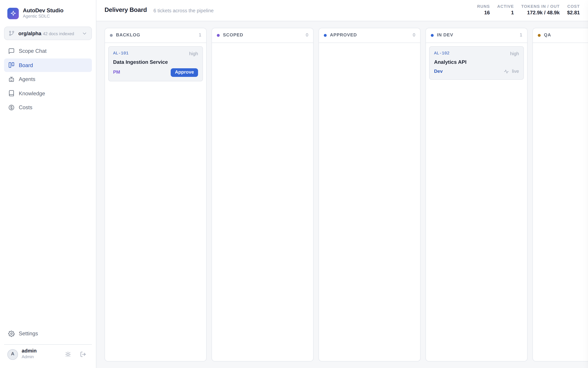Click the high priority tag on AL-101
The image size is (588, 368).
pyautogui.click(x=193, y=54)
